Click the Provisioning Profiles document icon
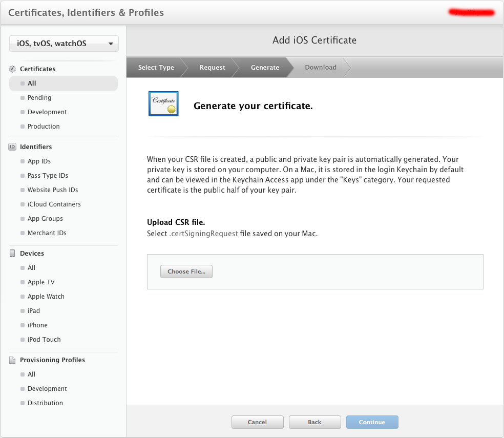The image size is (504, 438). pos(13,360)
